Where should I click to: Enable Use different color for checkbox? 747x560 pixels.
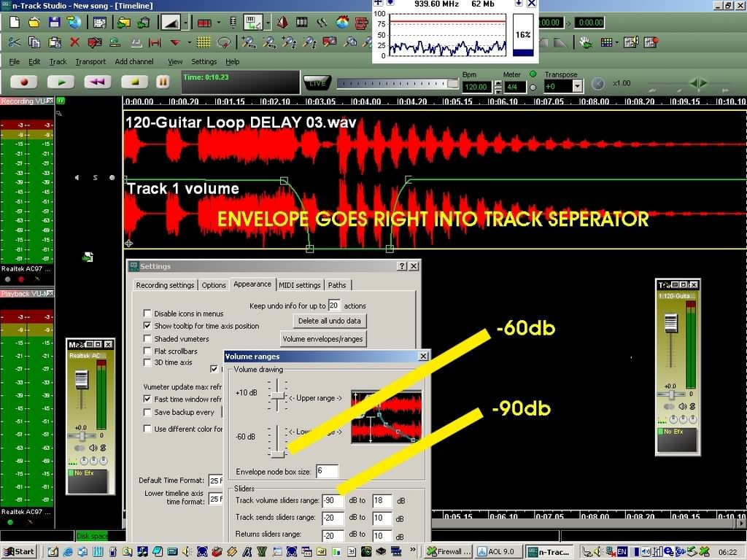coord(147,429)
